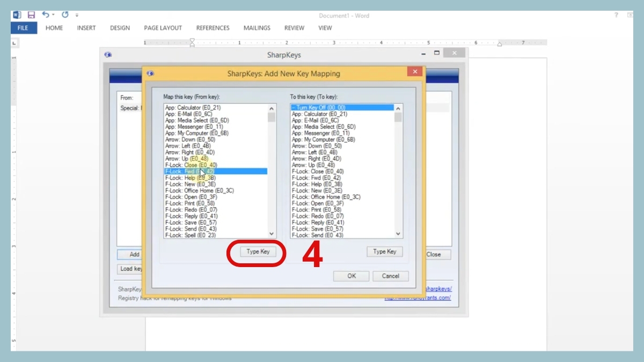
Task: Select F-Lock: Redo in From key list
Action: coord(216,210)
